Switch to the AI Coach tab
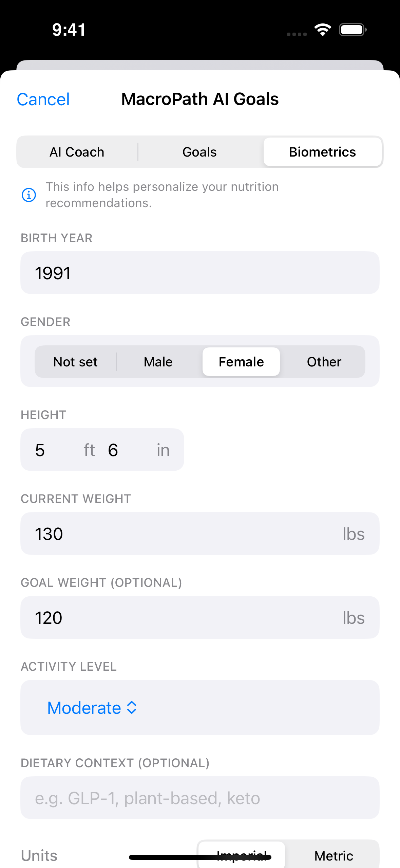The image size is (400, 868). pos(77,152)
